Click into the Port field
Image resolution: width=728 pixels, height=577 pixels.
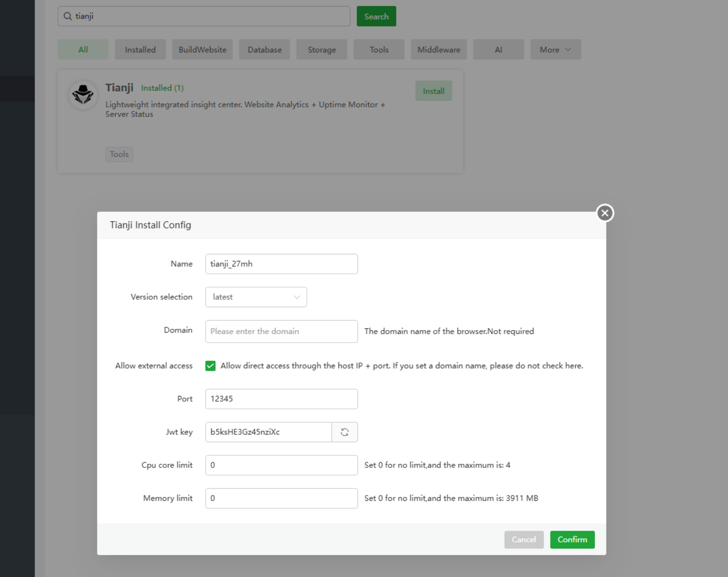pyautogui.click(x=281, y=399)
